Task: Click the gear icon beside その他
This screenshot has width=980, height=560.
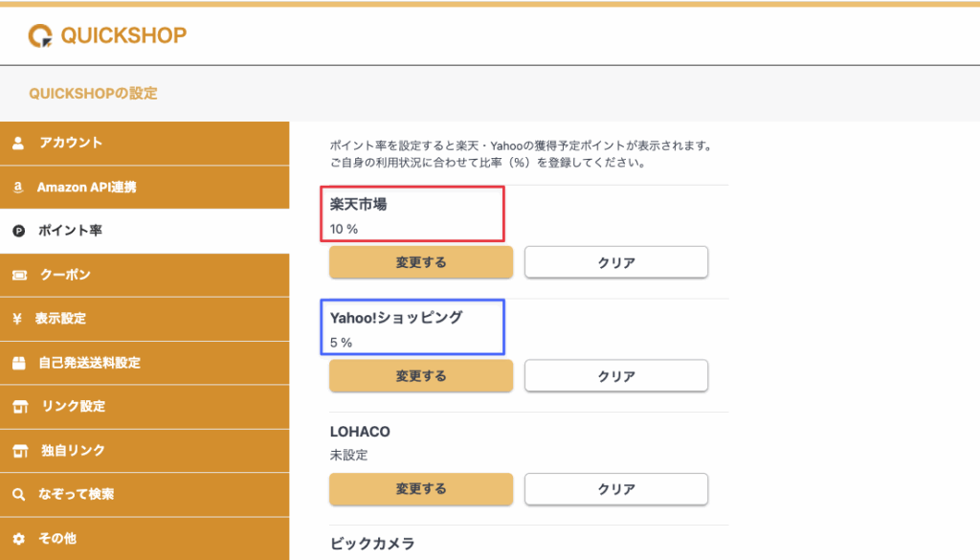Action: pyautogui.click(x=18, y=539)
